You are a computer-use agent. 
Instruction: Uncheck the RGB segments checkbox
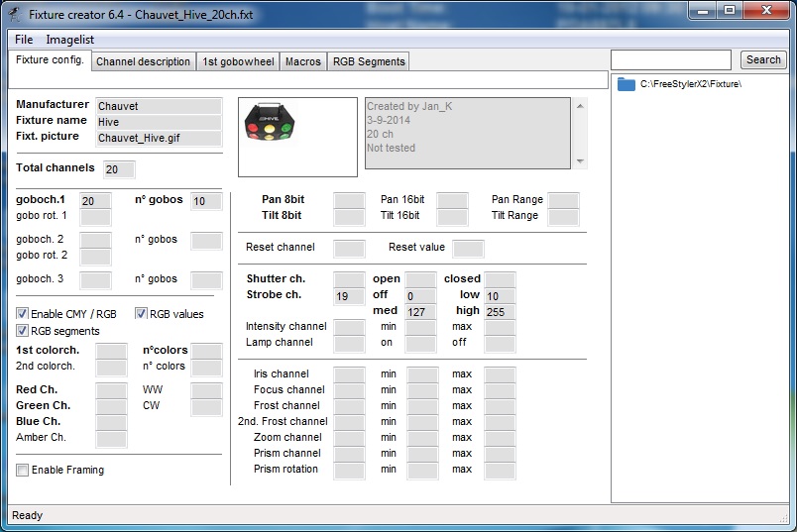(23, 331)
